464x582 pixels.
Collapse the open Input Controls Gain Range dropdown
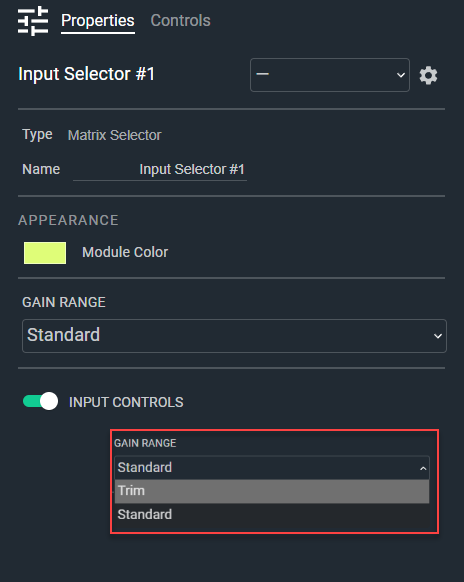(x=272, y=467)
